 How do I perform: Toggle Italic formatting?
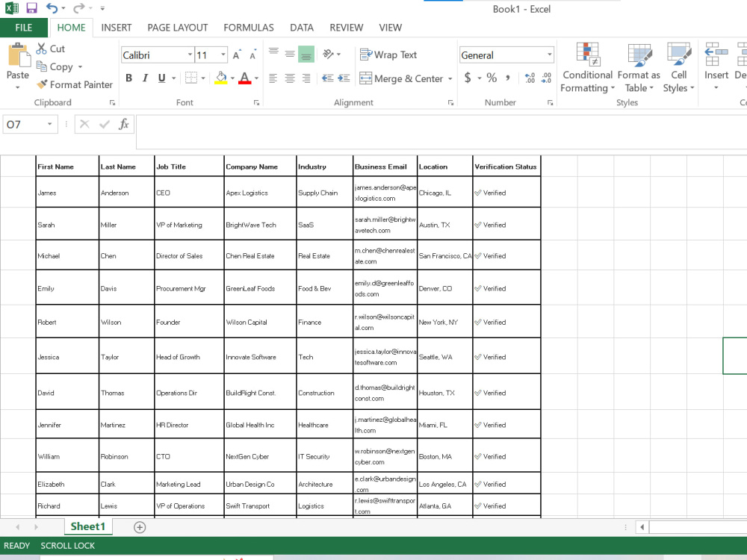click(146, 78)
